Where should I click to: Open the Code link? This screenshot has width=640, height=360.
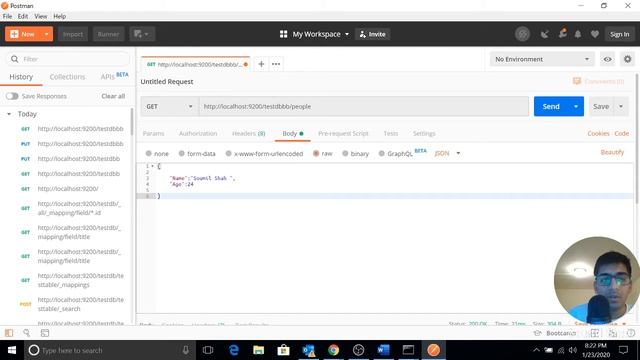(x=622, y=133)
